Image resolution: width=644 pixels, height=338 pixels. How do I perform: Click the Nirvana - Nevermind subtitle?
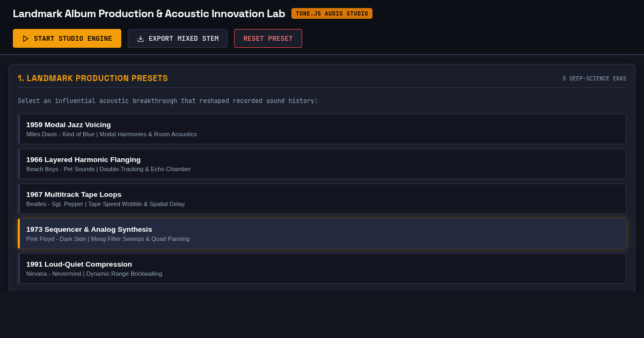click(x=94, y=274)
